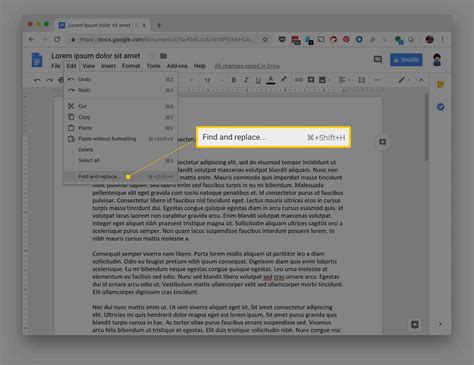This screenshot has height=365, width=474.
Task: Click the Pocket extension icon
Action: coord(282,39)
